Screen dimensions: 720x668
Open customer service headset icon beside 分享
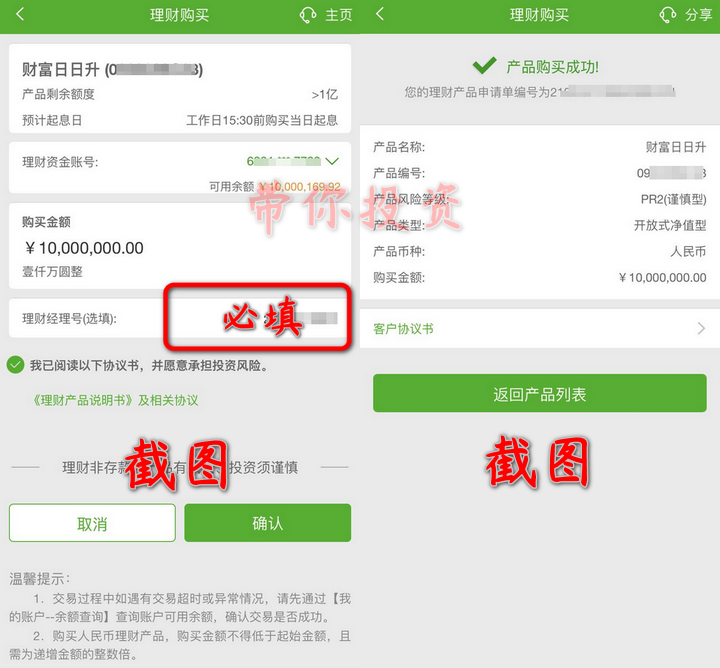pos(668,15)
